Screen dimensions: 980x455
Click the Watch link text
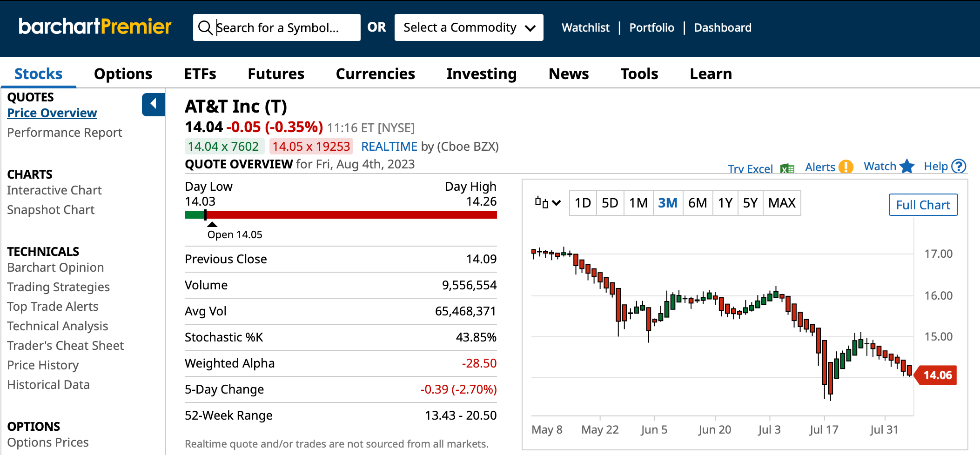tap(880, 167)
